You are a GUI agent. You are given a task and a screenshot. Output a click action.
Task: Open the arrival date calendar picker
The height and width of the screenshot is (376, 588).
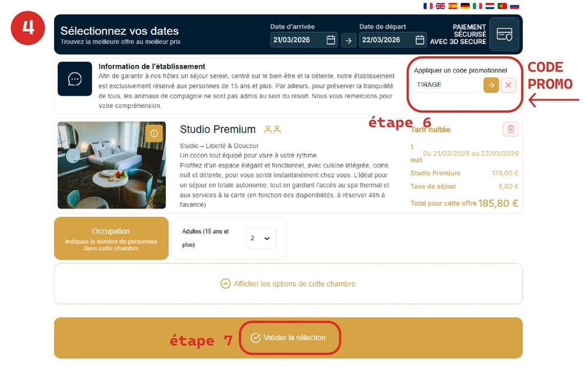click(x=329, y=40)
